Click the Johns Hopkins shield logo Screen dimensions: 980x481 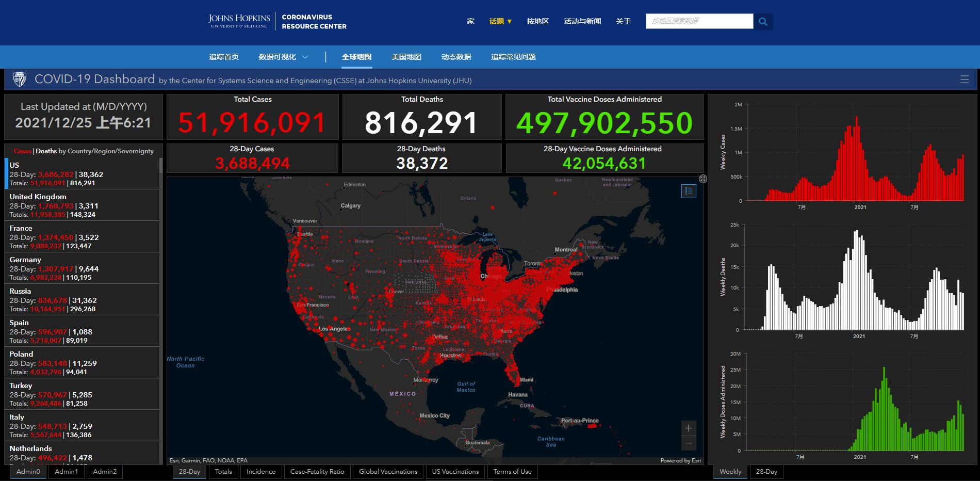coord(19,79)
